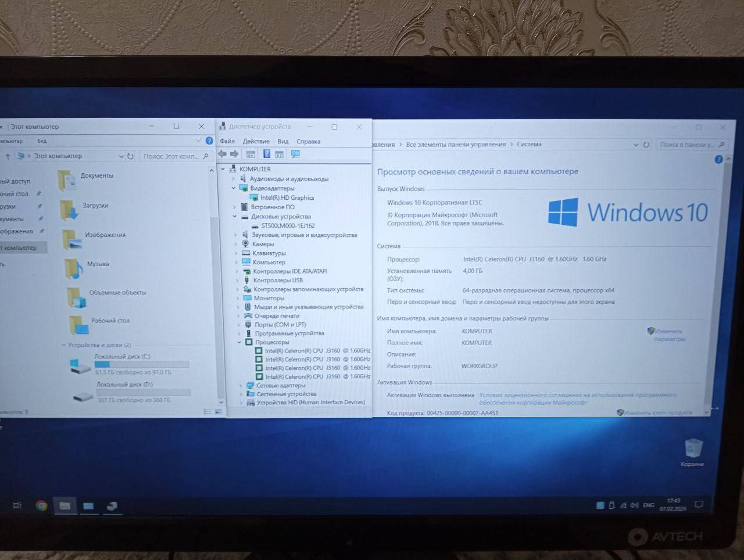
Task: Click the Контроллеры USB icon
Action: [x=246, y=280]
